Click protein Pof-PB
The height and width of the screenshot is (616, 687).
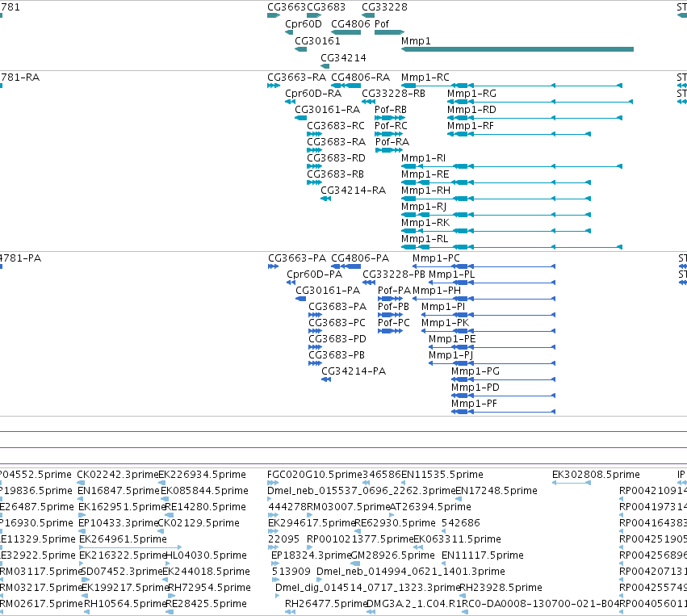tap(393, 307)
